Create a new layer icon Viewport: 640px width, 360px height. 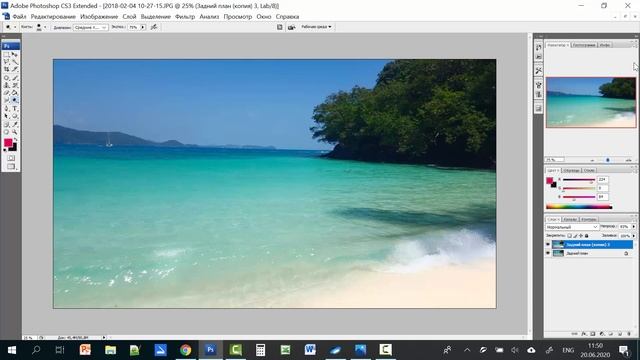620,334
